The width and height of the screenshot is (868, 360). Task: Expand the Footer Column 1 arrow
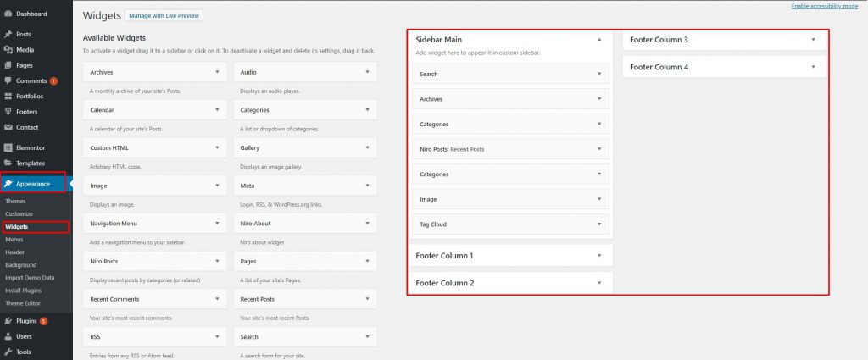point(599,256)
